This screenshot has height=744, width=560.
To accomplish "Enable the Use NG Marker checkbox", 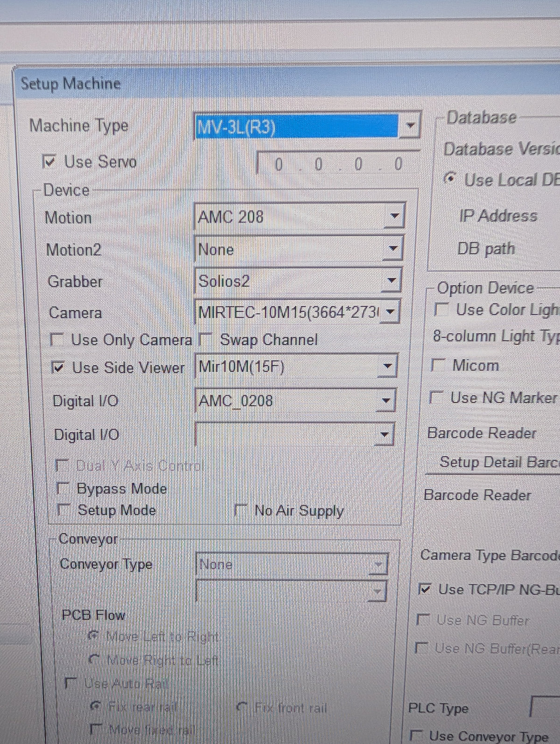I will click(x=435, y=397).
